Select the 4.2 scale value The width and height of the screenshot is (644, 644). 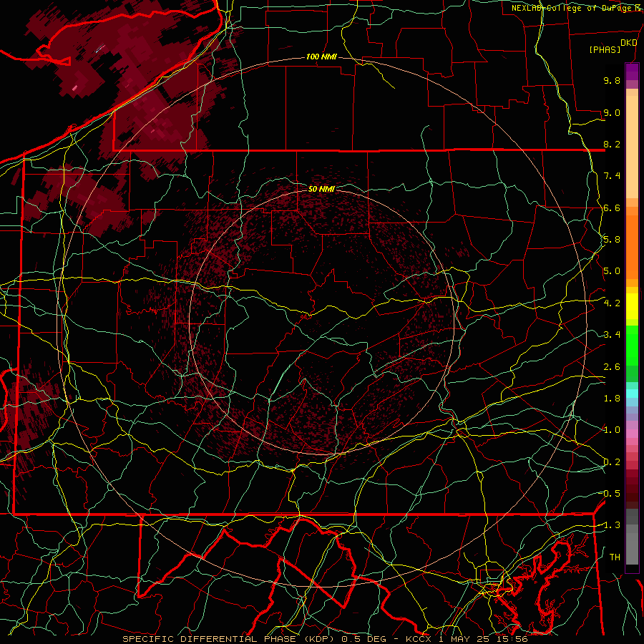[x=612, y=303]
